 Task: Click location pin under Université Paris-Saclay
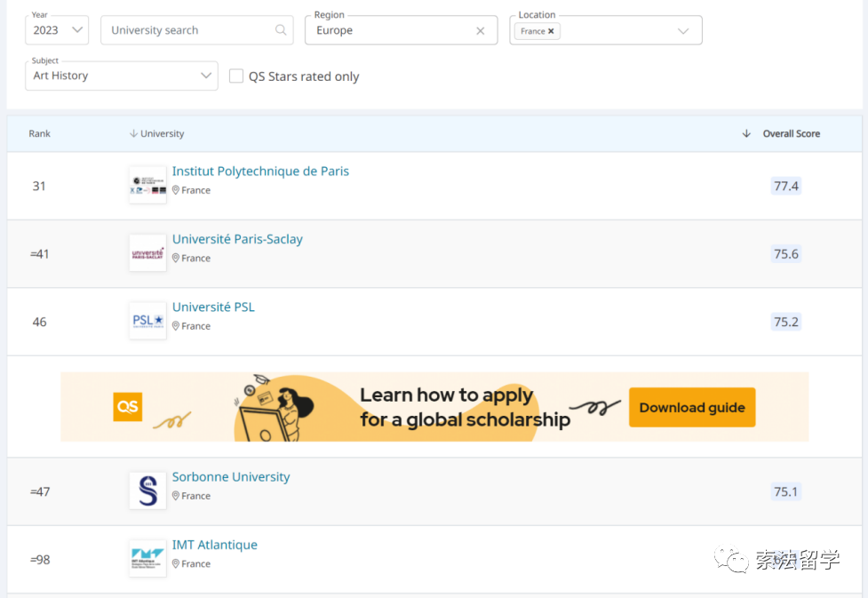point(176,258)
